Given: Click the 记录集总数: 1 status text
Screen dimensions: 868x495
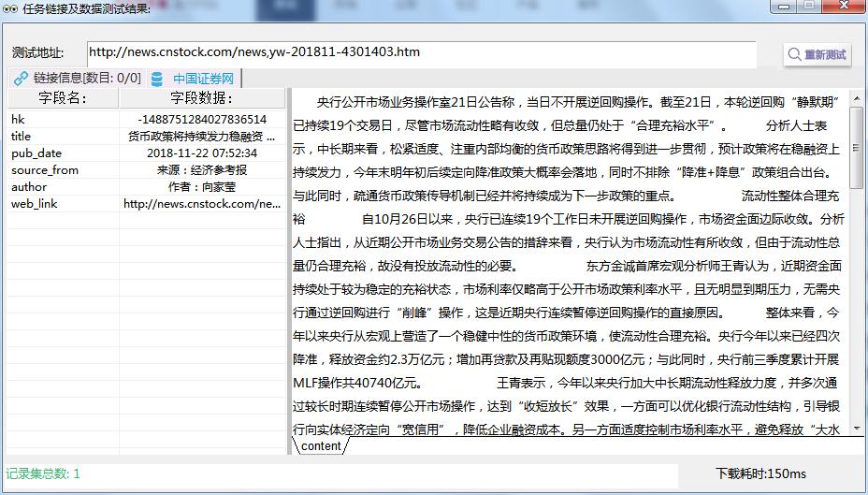Looking at the screenshot, I should pyautogui.click(x=43, y=474).
